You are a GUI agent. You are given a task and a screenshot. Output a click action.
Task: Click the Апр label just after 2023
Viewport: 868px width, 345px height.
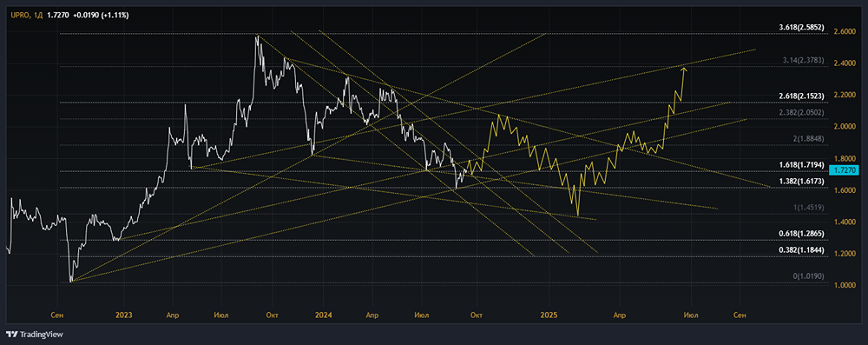coord(173,315)
